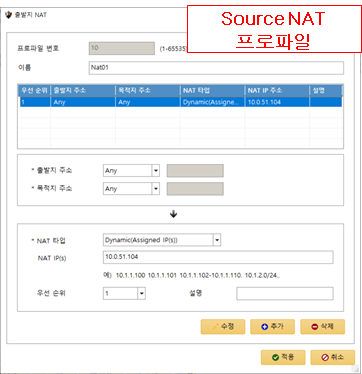Click the 적용 button text
Image resolution: width=362 pixels, height=374 pixels.
click(288, 357)
